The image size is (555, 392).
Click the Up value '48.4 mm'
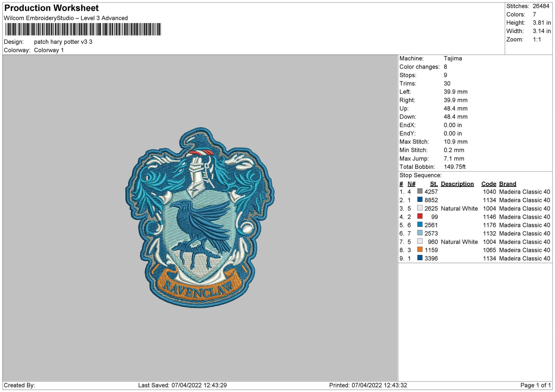tap(456, 109)
